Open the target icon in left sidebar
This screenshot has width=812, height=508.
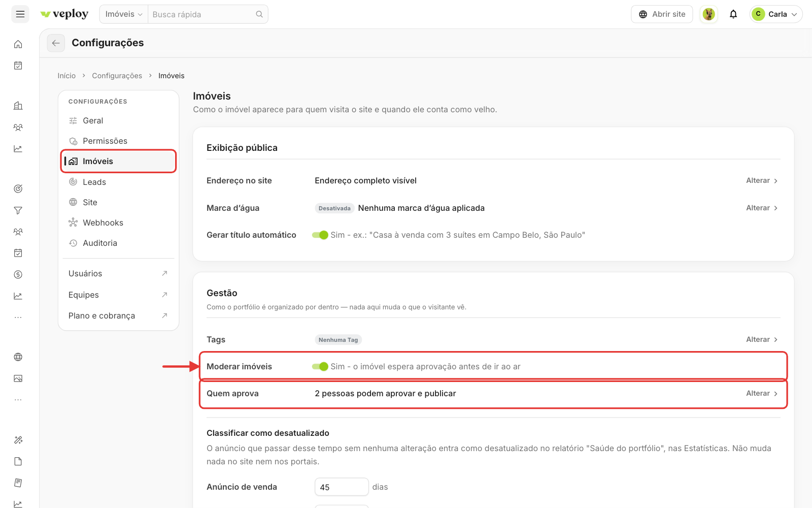pyautogui.click(x=18, y=189)
